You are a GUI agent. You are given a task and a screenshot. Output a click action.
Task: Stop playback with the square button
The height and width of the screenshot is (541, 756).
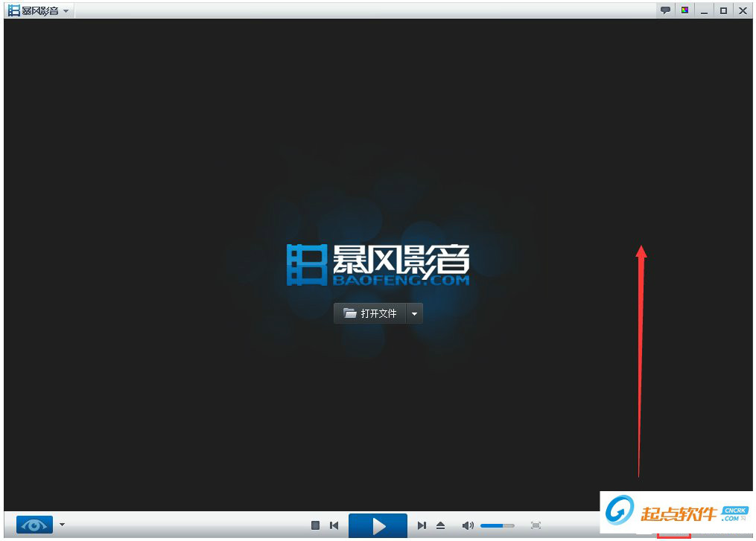point(315,525)
